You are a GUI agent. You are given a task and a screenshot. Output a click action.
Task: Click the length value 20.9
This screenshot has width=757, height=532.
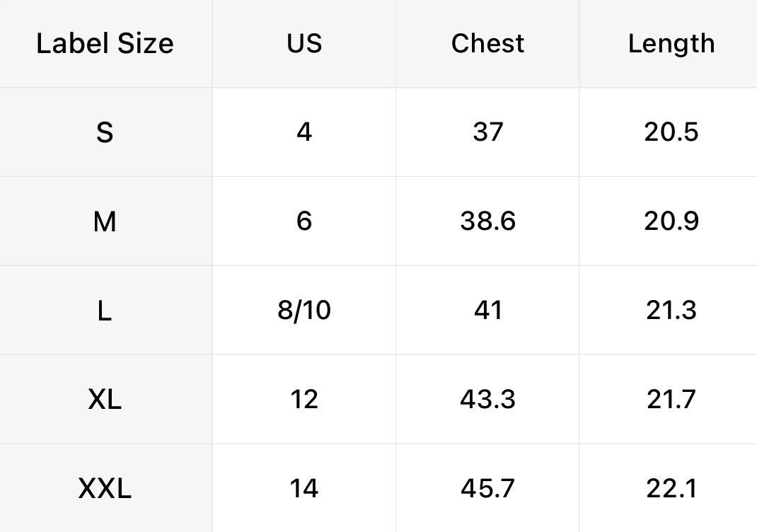[671, 221]
